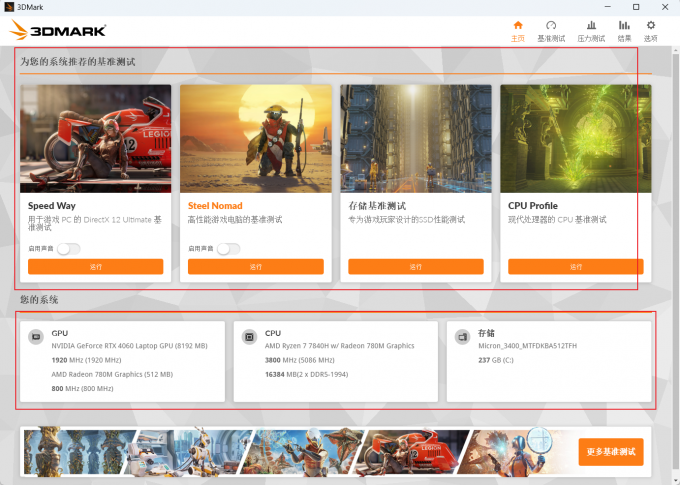Click the 237 GB (C:) storage value

pos(496,360)
